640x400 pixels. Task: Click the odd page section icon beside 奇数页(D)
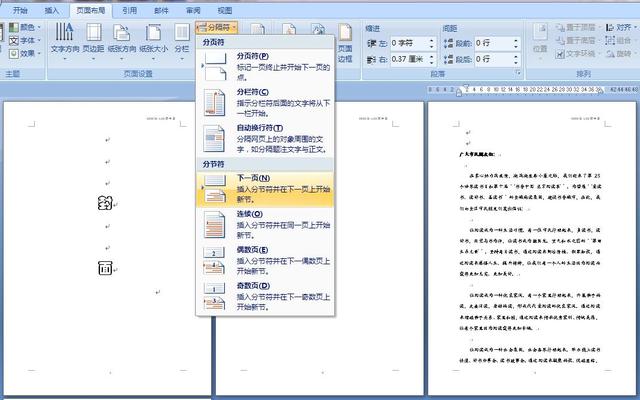click(214, 296)
